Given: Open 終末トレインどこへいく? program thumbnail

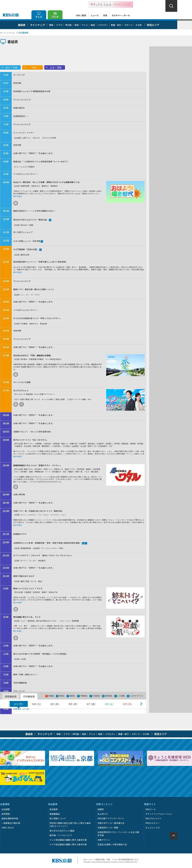Looking at the screenshot, I should point(125,598).
